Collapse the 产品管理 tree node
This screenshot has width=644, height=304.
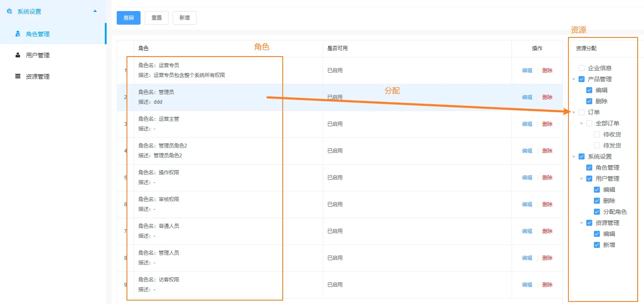[x=574, y=79]
